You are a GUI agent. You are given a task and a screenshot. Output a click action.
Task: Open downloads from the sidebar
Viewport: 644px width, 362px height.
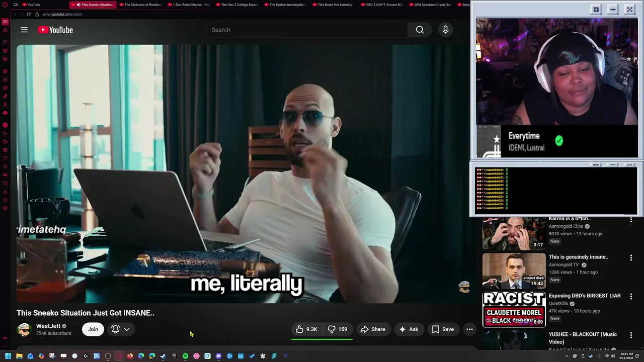pos(5,192)
